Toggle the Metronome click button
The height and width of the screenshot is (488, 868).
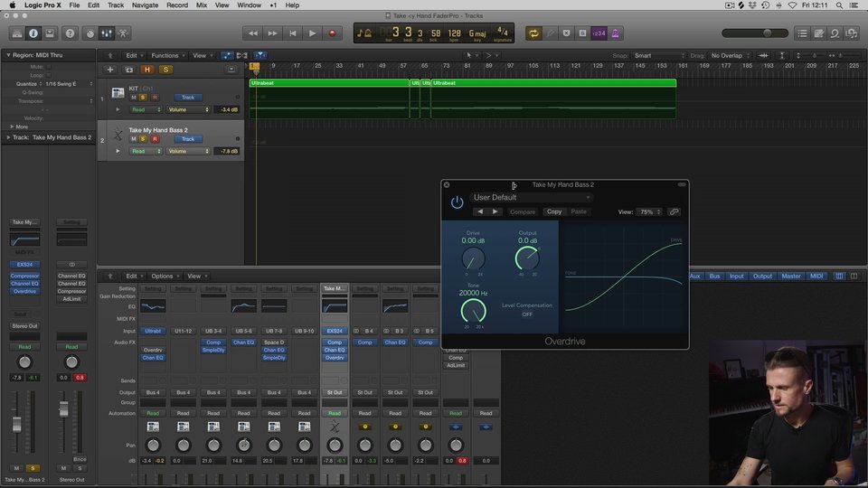pos(615,33)
